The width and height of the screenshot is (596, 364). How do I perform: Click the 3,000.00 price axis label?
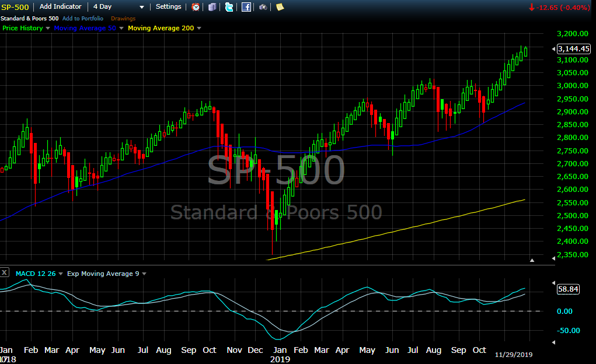pyautogui.click(x=573, y=86)
